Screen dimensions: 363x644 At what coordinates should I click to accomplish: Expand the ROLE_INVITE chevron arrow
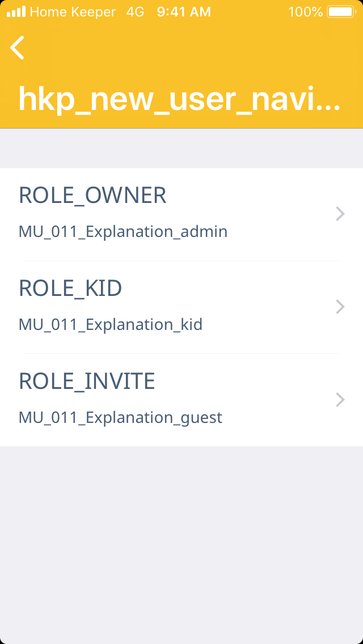[340, 400]
